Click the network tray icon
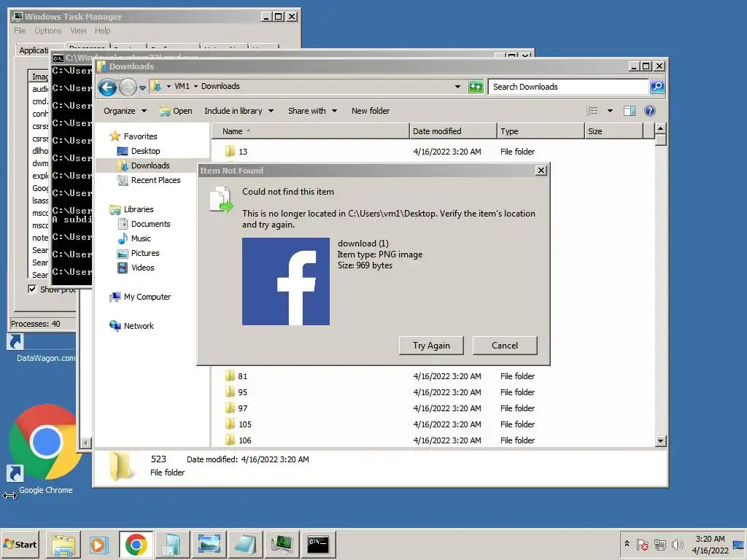This screenshot has width=747, height=560. [659, 544]
